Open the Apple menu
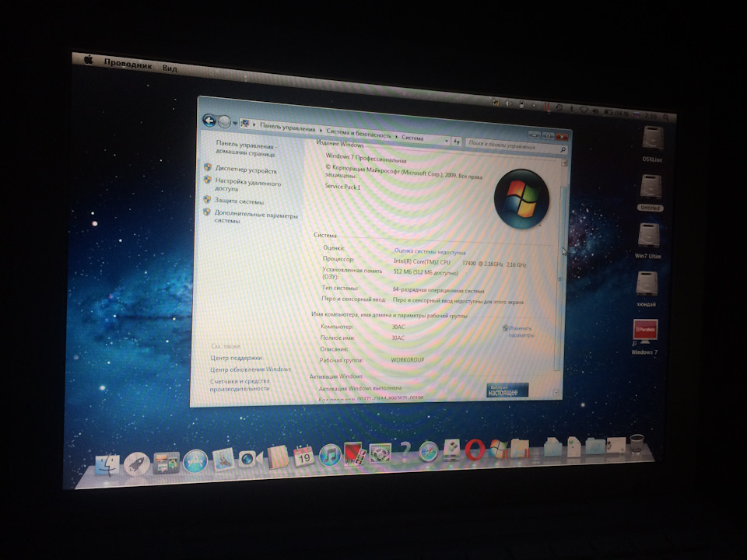747x560 pixels. (88, 59)
